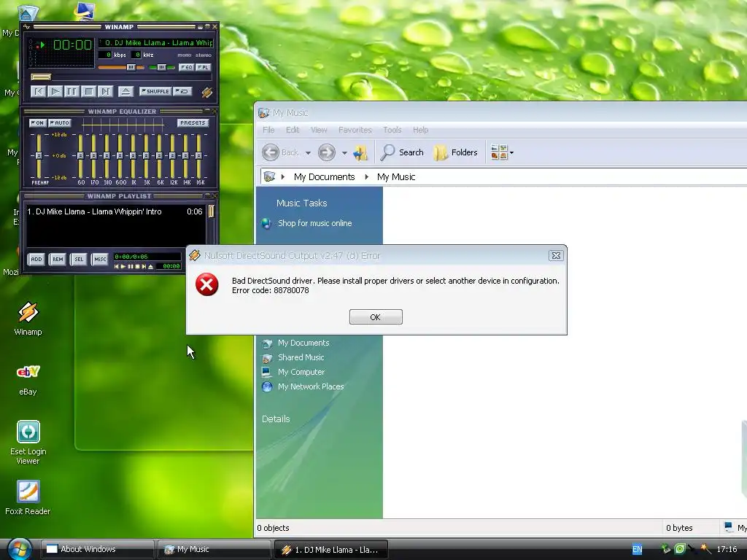
Task: Click Forward button in My Music
Action: (327, 152)
